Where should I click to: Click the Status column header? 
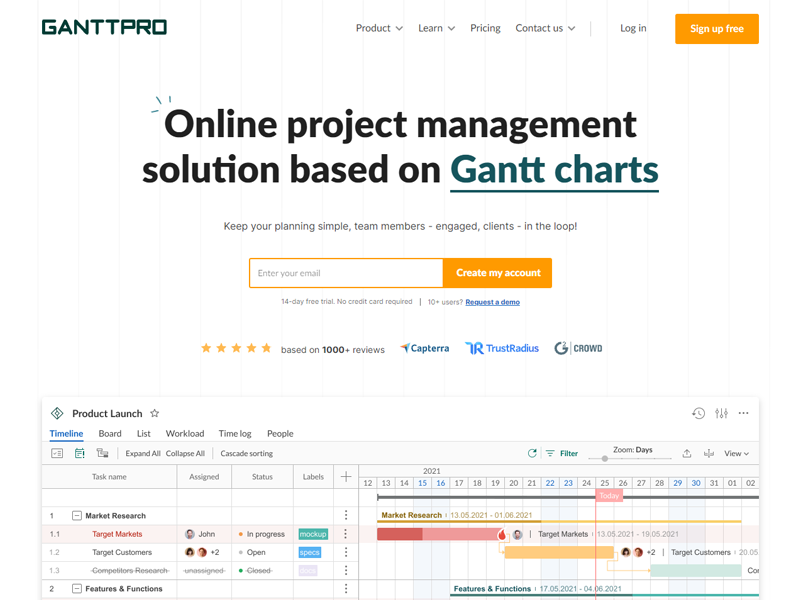click(x=262, y=477)
